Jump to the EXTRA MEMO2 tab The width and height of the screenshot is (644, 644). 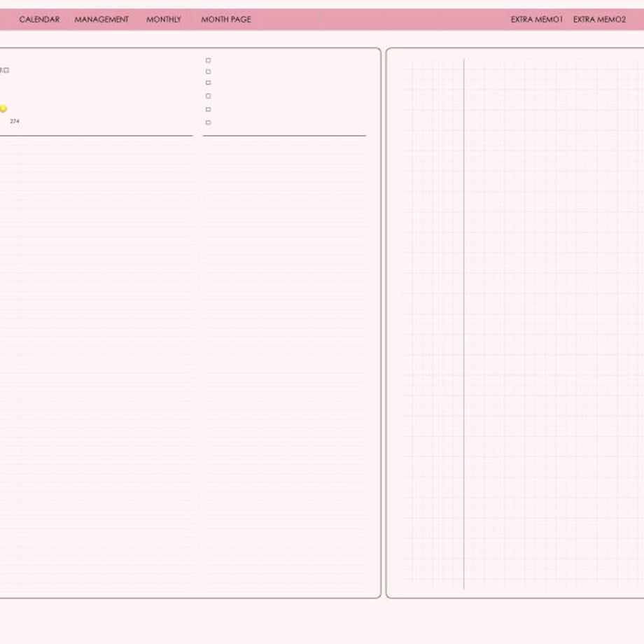point(599,20)
